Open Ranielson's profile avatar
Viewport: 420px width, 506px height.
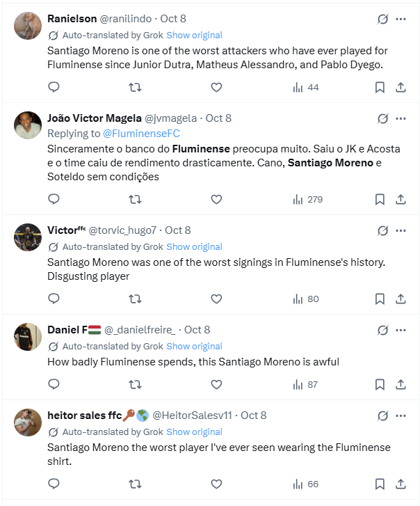pyautogui.click(x=28, y=26)
